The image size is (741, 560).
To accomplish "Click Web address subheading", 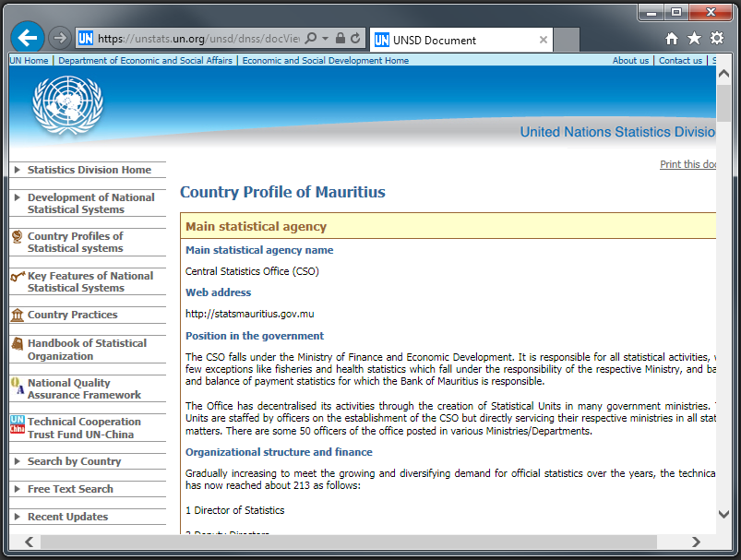I will (x=218, y=292).
